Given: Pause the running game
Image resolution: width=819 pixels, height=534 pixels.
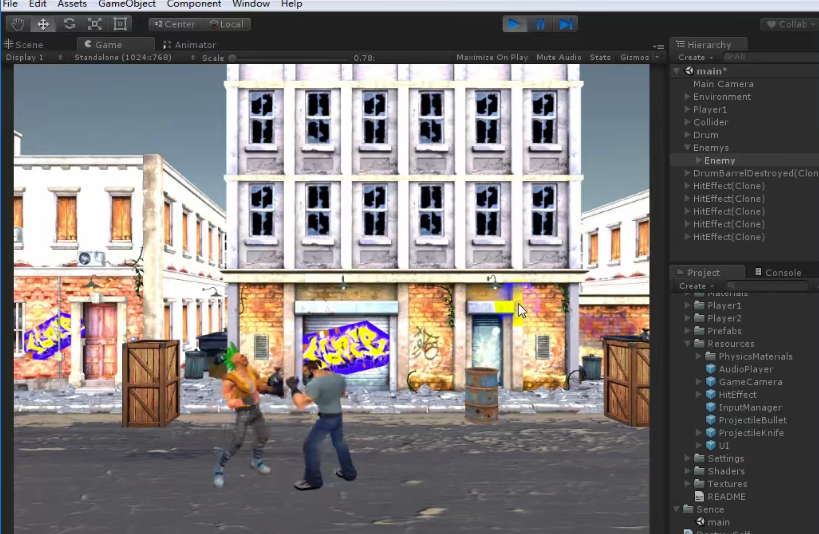Looking at the screenshot, I should tap(540, 24).
